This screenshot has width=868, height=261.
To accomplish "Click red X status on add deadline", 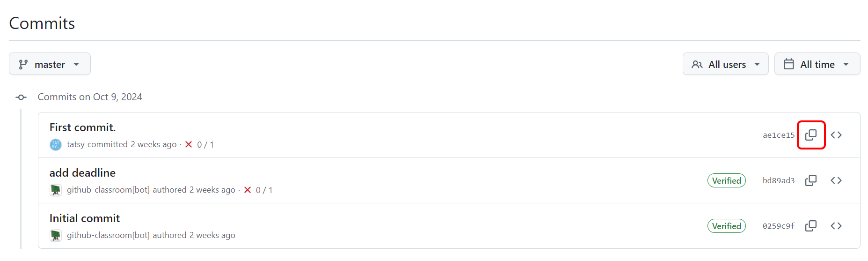I will 248,190.
